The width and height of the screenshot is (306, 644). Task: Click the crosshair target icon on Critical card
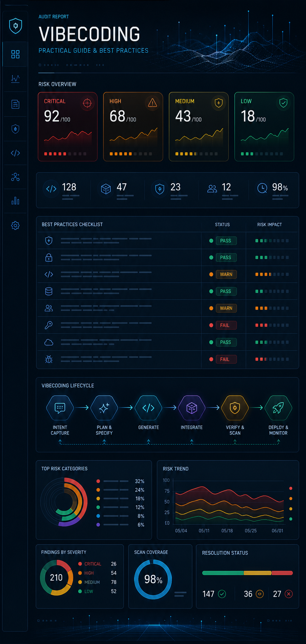(87, 103)
